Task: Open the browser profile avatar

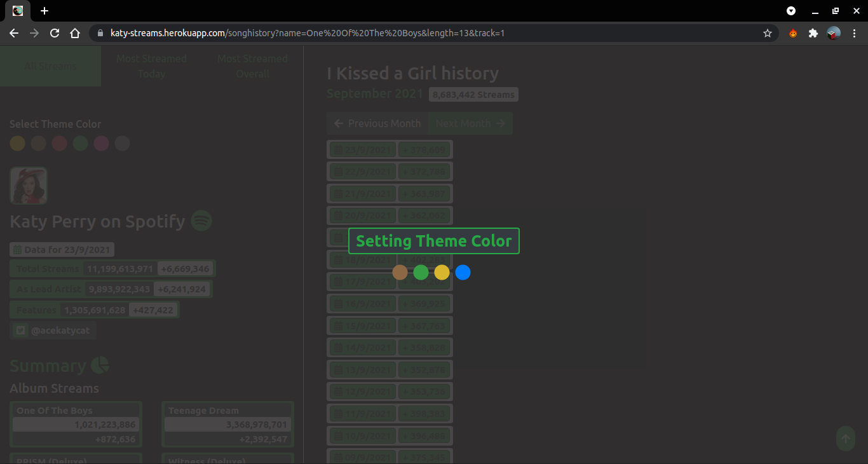Action: pos(834,33)
